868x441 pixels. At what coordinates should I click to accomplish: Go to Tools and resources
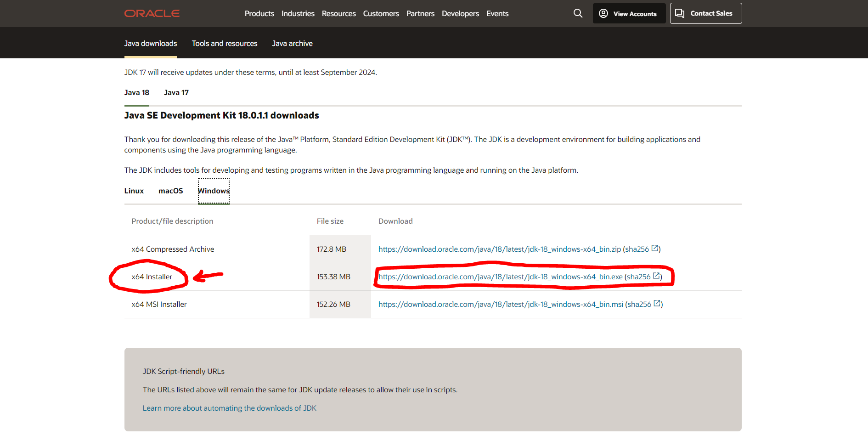coord(225,43)
